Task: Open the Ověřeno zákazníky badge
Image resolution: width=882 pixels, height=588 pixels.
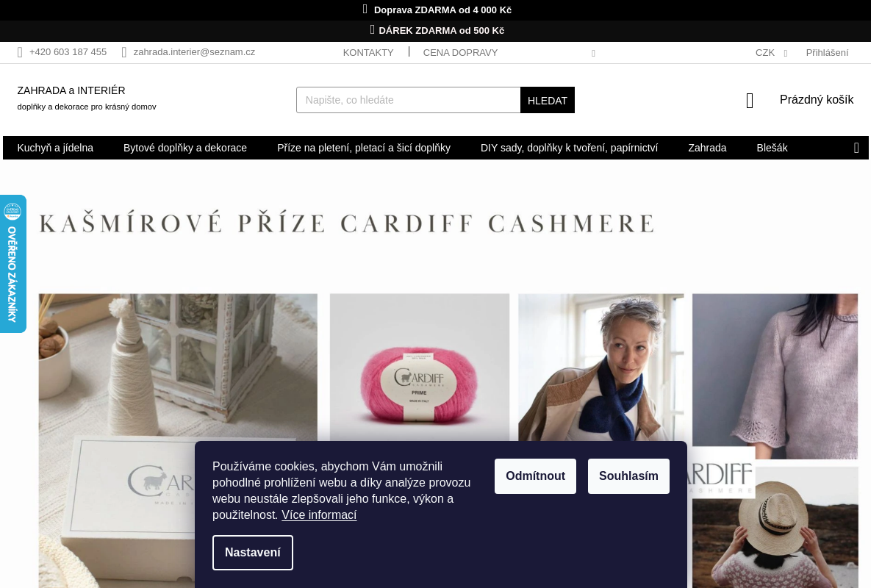Action: click(12, 264)
